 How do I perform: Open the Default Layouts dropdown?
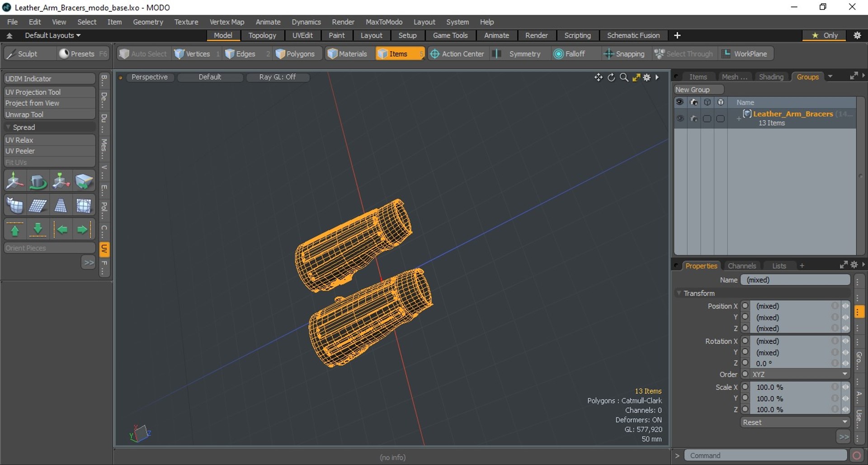pyautogui.click(x=52, y=35)
